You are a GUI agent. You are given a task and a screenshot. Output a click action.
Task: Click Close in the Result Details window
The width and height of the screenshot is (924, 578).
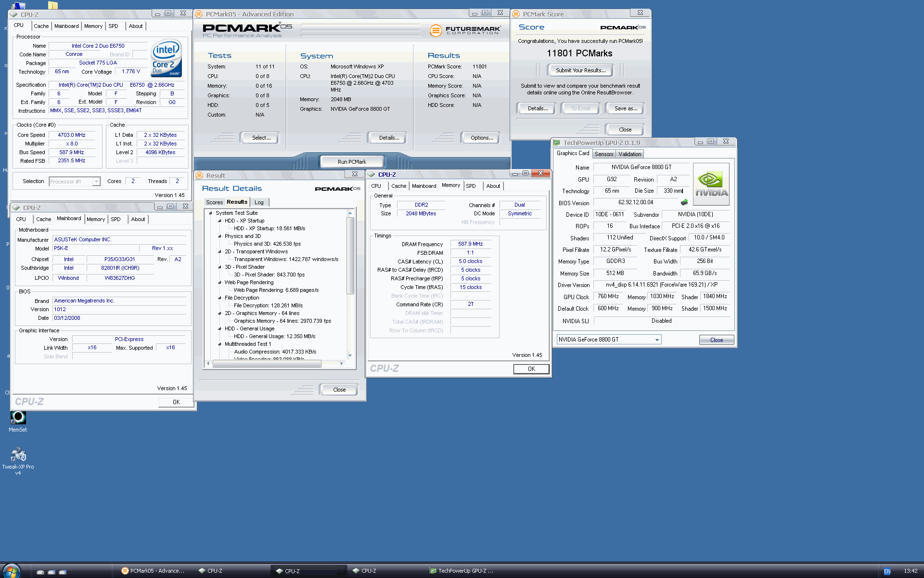click(x=339, y=390)
